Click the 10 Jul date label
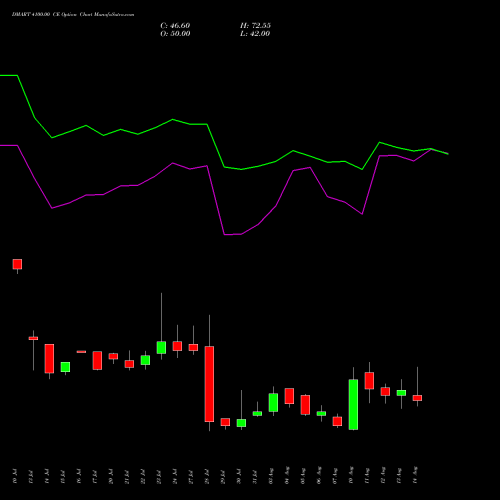The image size is (500, 500). [15, 476]
